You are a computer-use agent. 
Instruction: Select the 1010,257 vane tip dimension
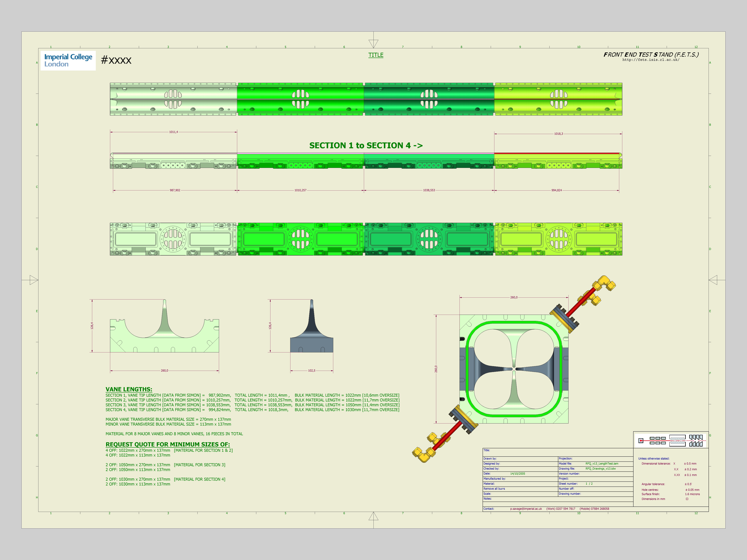point(301,190)
